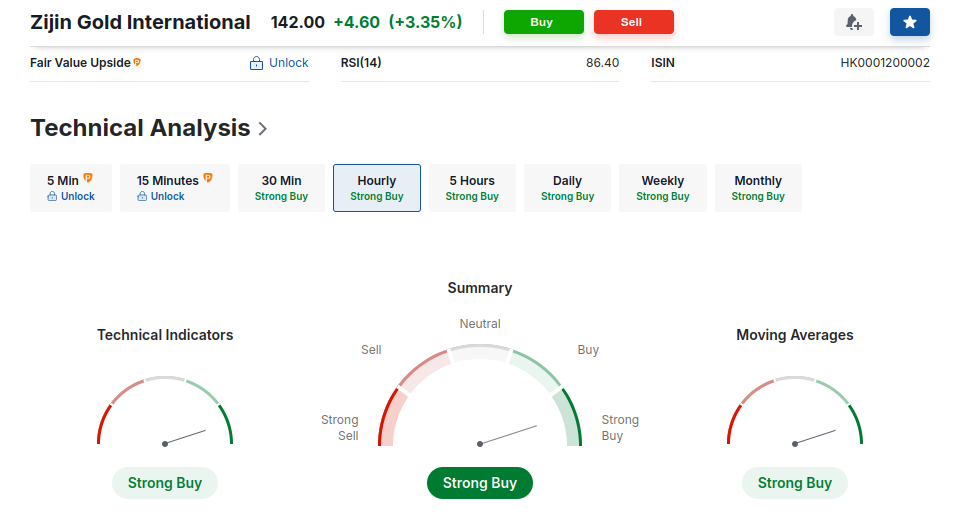Switch to the Daily timeframe tab

click(567, 188)
